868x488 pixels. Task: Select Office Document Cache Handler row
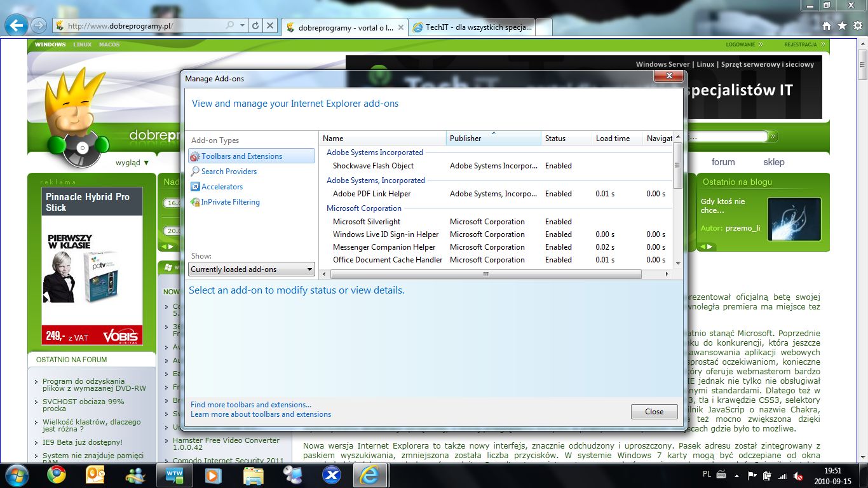pos(496,260)
